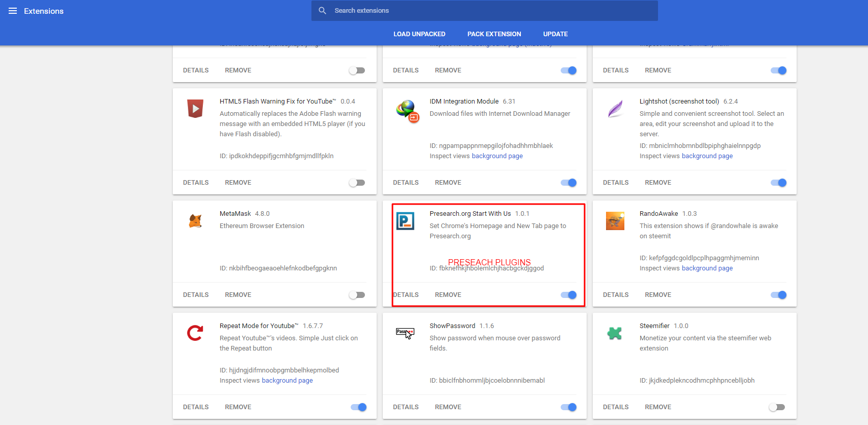Open details for Repeat Mode for Youtube
868x425 pixels.
pyautogui.click(x=196, y=407)
